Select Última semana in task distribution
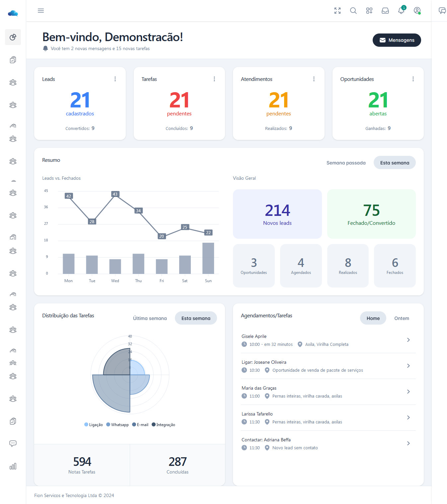 [x=150, y=318]
